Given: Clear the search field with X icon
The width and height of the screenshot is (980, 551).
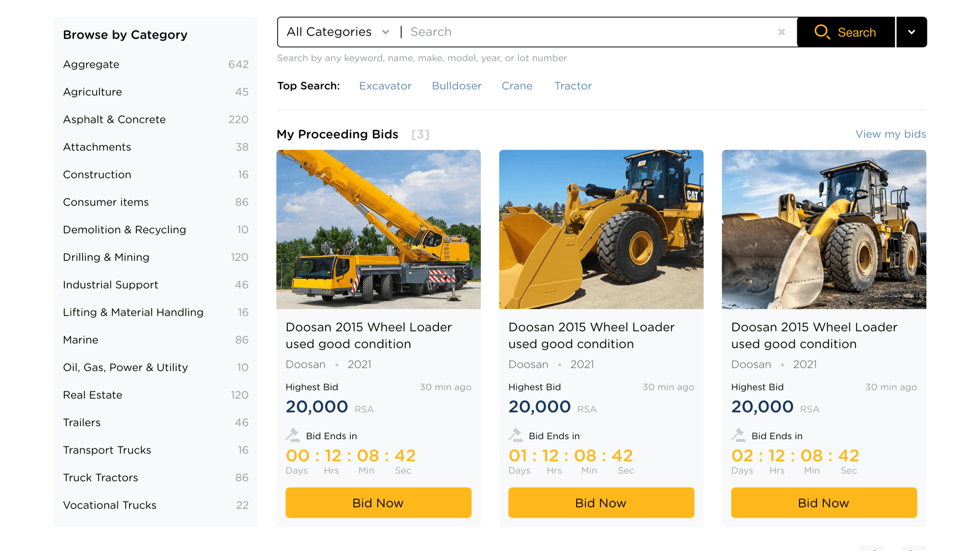Looking at the screenshot, I should (781, 32).
